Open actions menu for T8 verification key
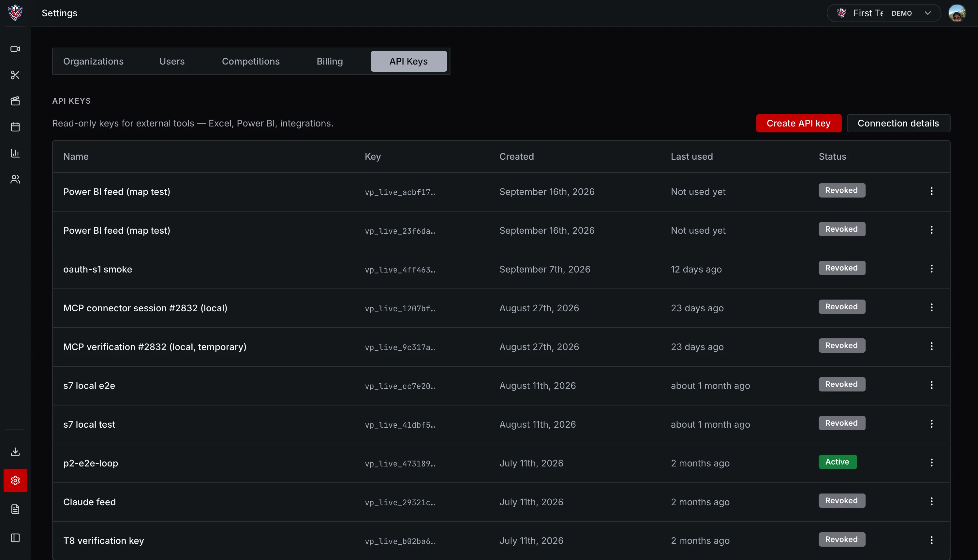This screenshot has height=560, width=978. 931,540
